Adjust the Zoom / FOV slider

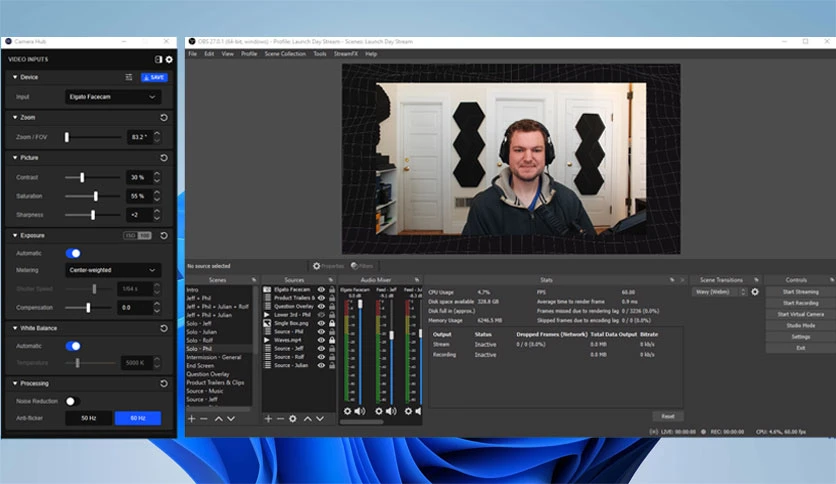coord(67,137)
